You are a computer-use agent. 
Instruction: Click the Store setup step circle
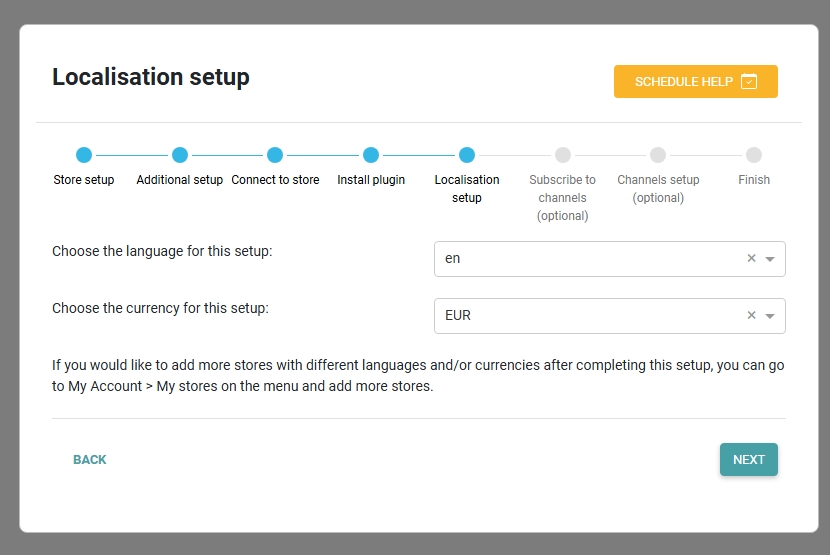(84, 155)
